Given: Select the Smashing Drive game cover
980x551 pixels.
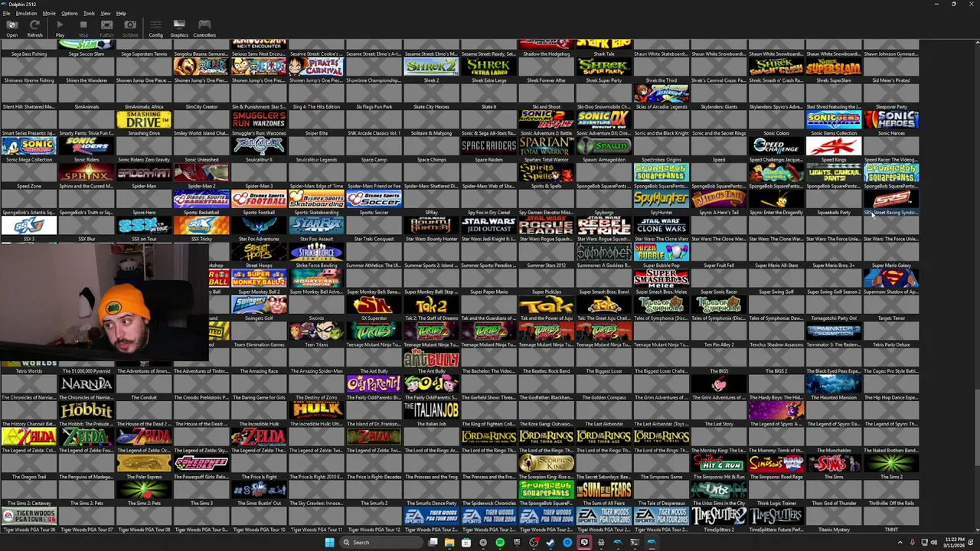Looking at the screenshot, I should pos(143,119).
